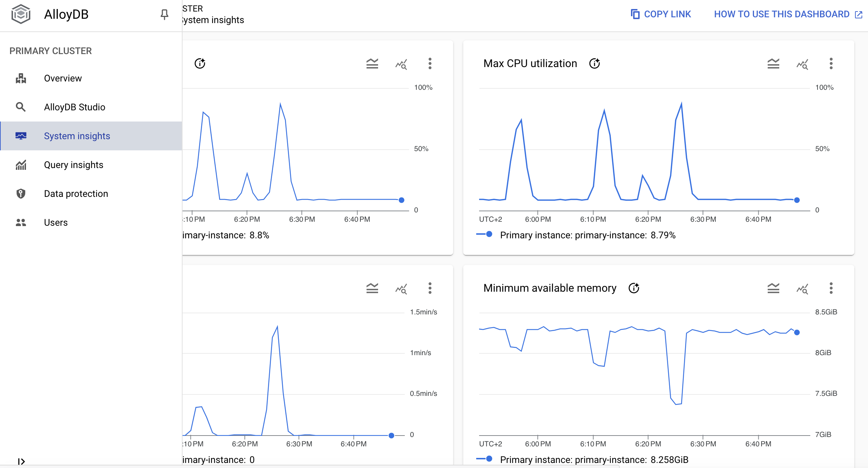Open Data protection section

coord(91,194)
